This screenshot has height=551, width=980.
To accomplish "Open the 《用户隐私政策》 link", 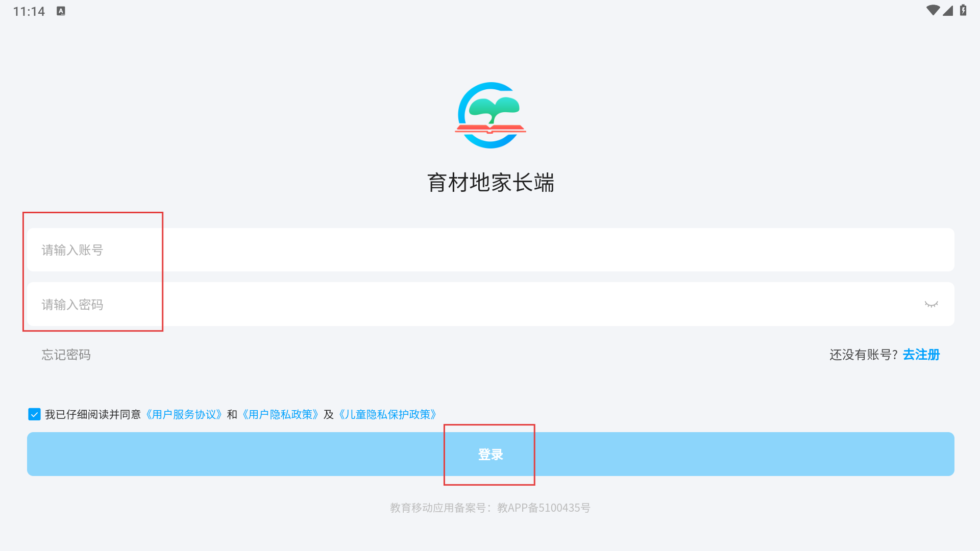I will pos(280,414).
